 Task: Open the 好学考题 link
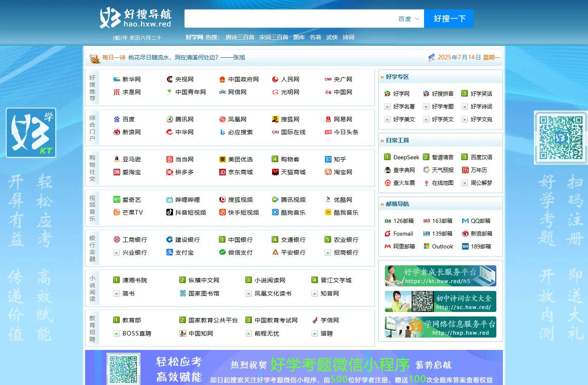tap(443, 106)
